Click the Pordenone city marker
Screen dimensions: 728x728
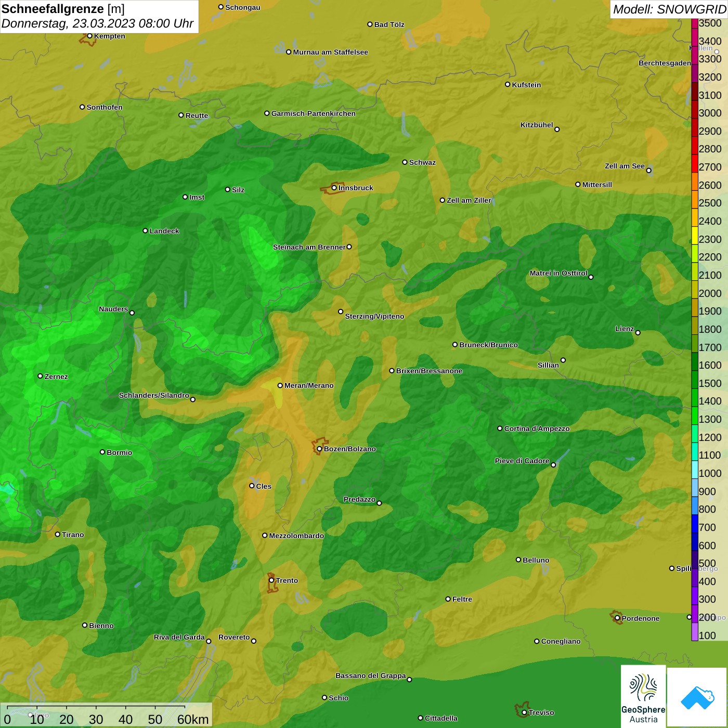pyautogui.click(x=617, y=618)
